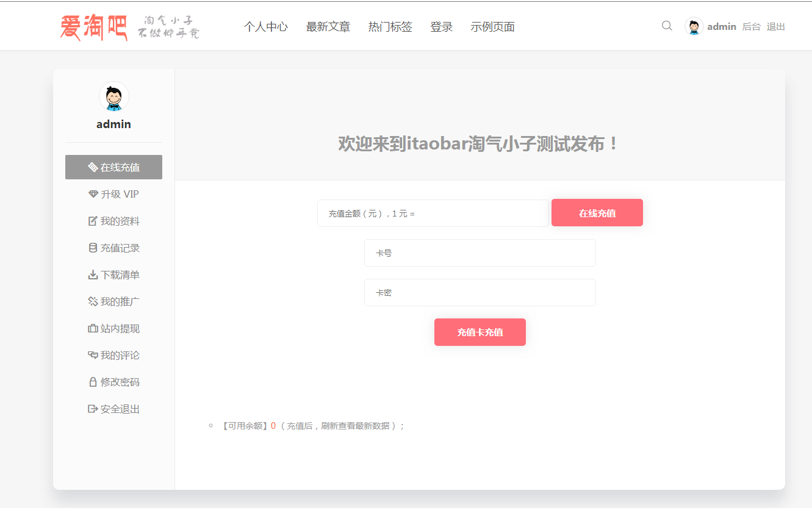View 充值记录 sidebar label
812x524 pixels.
(120, 248)
